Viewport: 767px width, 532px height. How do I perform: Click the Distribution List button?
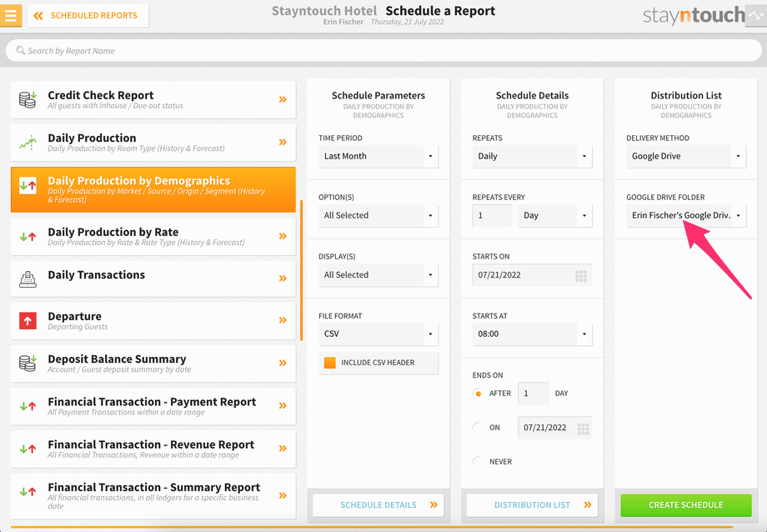[532, 505]
